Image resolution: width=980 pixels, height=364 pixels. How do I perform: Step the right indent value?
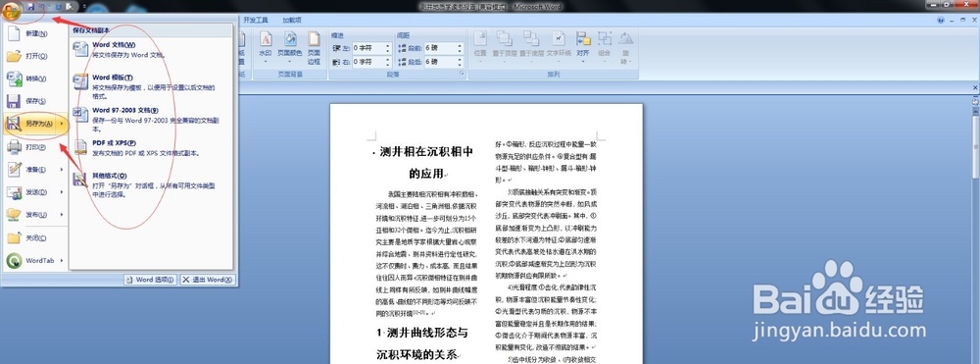(387, 62)
